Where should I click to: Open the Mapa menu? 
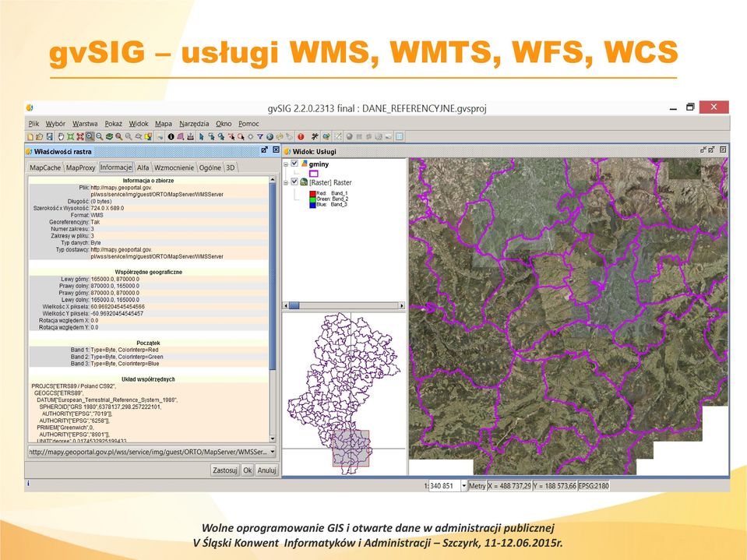tap(164, 124)
